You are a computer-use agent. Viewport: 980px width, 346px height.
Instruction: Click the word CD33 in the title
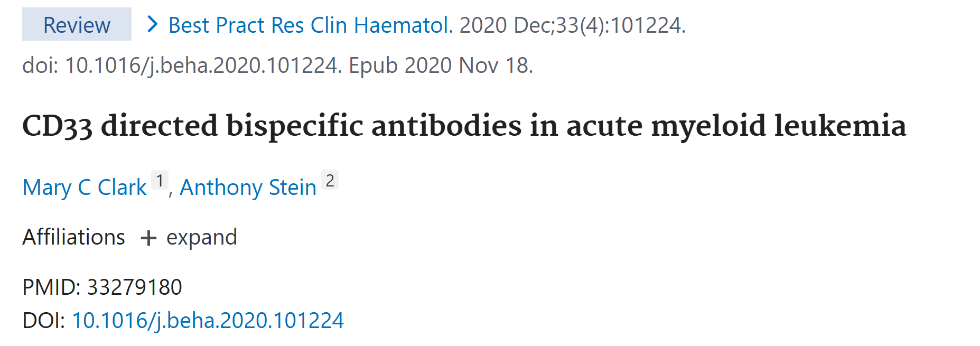point(57,127)
